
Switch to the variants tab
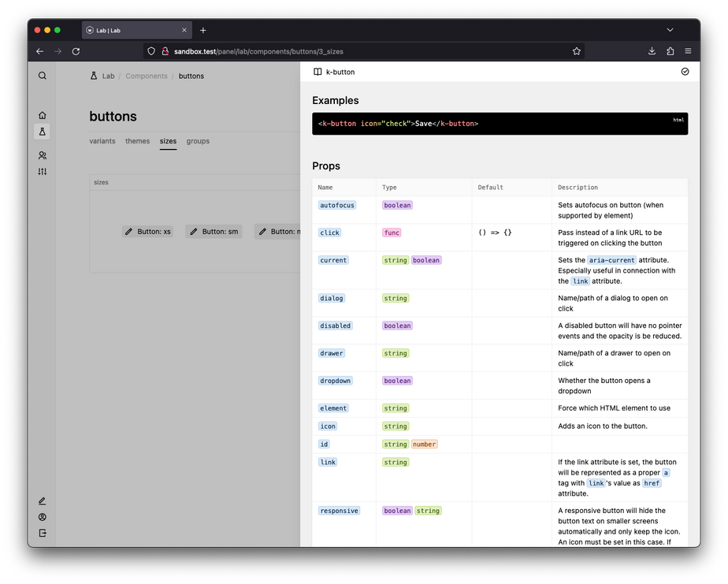coord(102,141)
